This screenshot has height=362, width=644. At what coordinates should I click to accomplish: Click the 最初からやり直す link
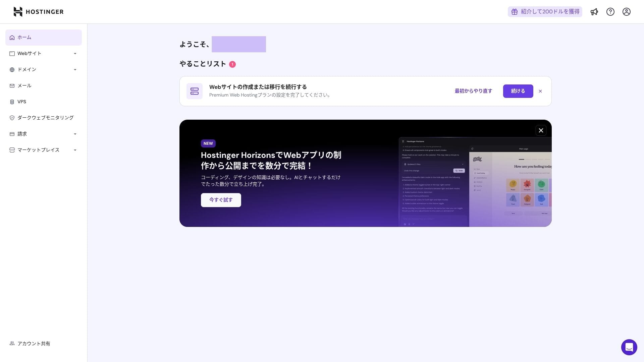coord(474,91)
